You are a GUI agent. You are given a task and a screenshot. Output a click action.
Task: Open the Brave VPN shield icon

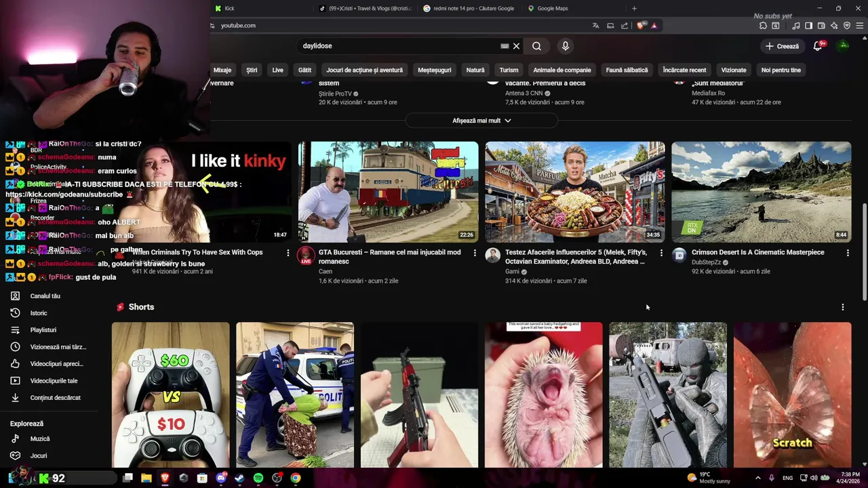(x=847, y=26)
